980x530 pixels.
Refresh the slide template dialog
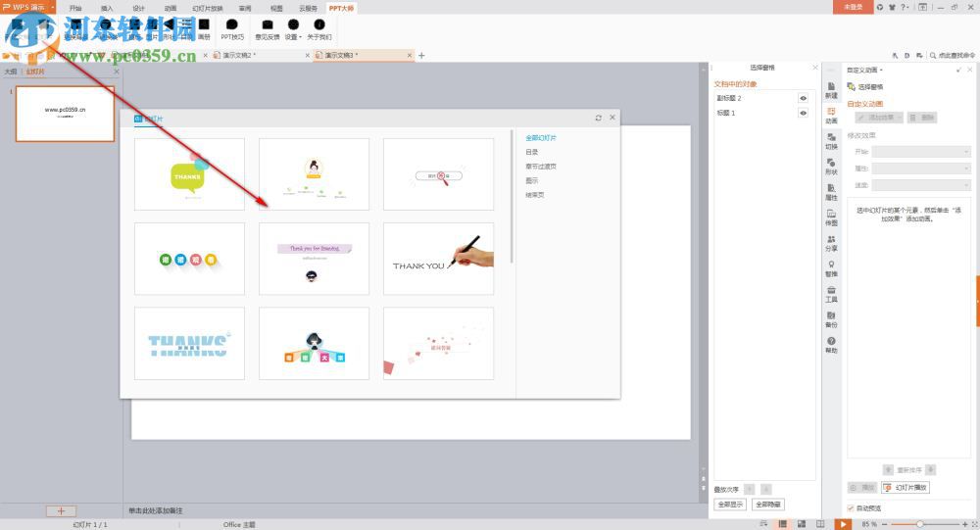(598, 118)
